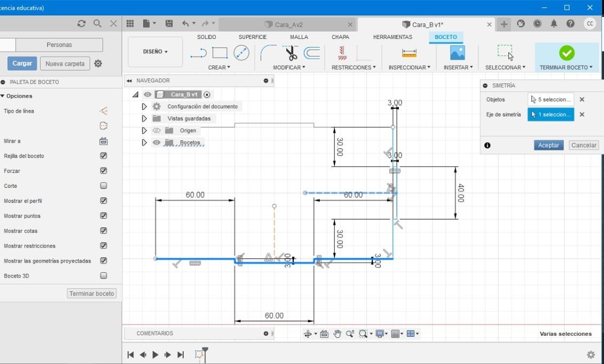Expand the Bocetos node
Screen dimensions: 604x364
tap(144, 143)
